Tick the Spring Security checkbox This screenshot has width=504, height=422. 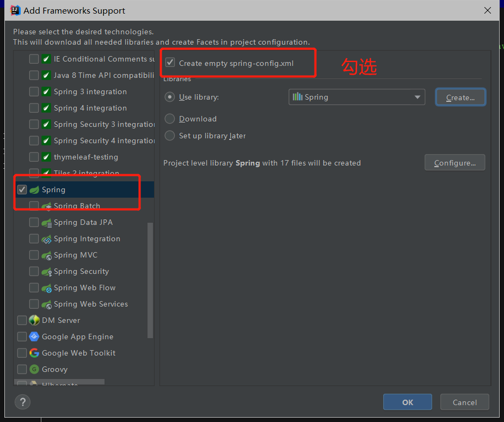point(34,272)
